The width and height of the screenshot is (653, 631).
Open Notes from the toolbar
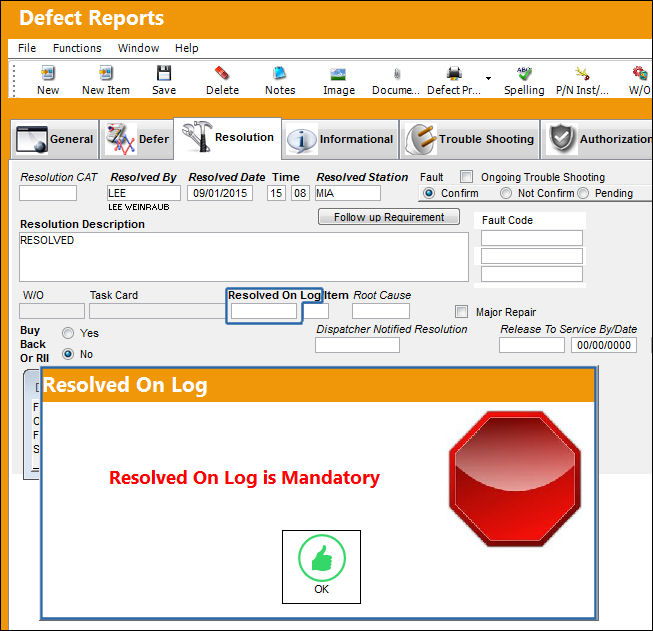(280, 74)
